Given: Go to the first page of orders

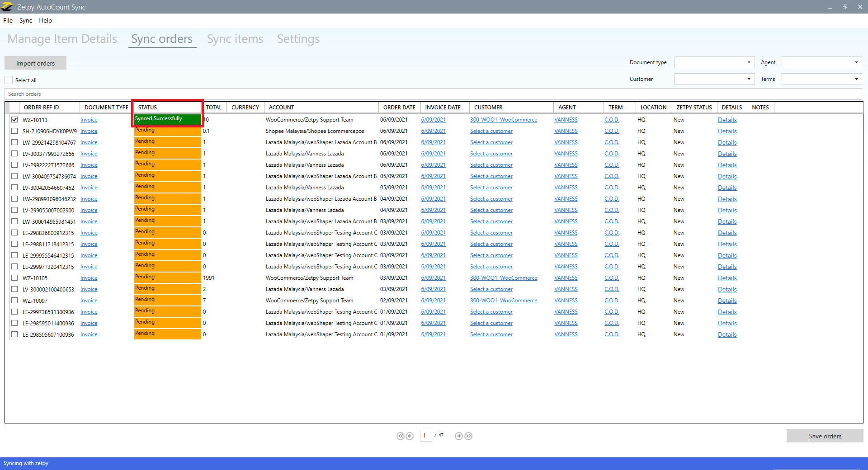Looking at the screenshot, I should 400,436.
